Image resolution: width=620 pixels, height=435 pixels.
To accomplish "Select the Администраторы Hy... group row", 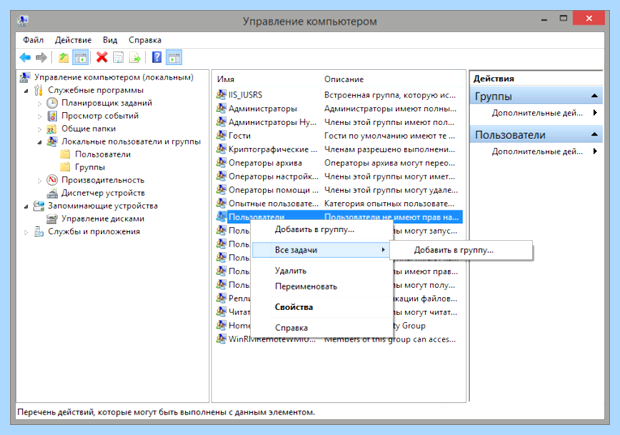I will point(339,122).
